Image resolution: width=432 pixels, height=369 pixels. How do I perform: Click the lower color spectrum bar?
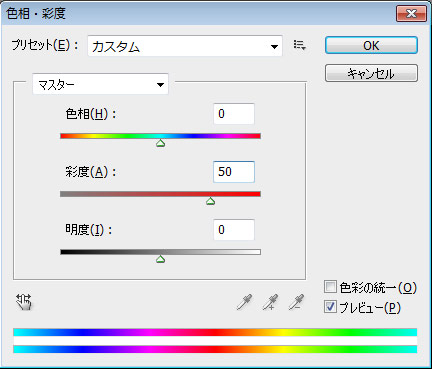tap(215, 349)
